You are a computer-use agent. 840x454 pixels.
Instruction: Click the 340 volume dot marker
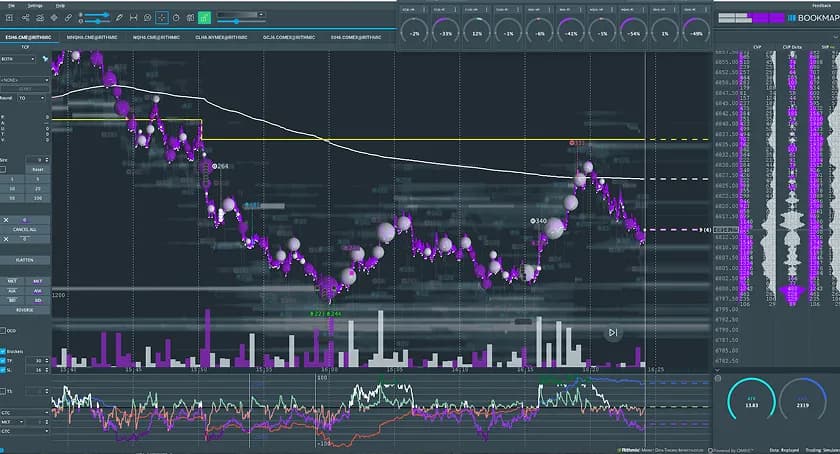point(538,221)
